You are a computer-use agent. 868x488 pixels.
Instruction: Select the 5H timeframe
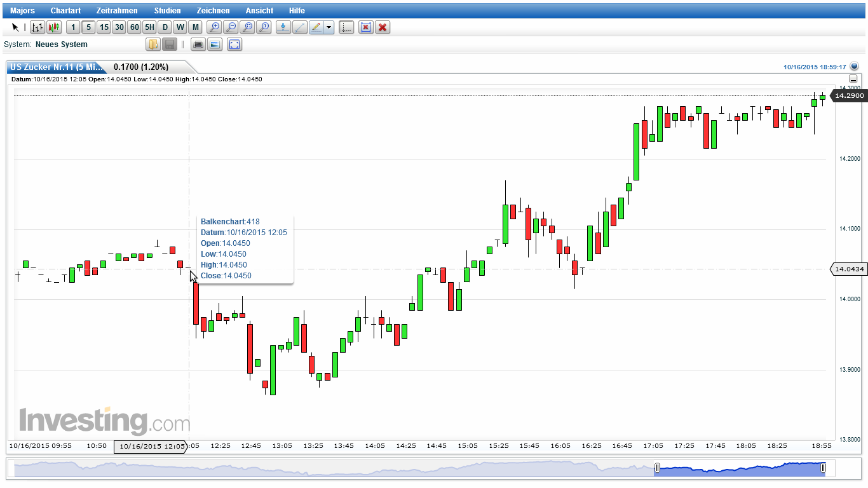coord(149,27)
